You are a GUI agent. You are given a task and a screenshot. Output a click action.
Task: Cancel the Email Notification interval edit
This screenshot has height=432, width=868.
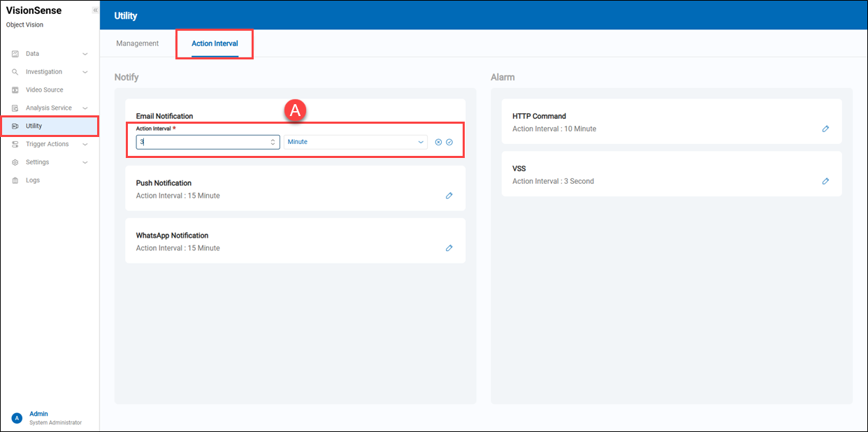438,142
